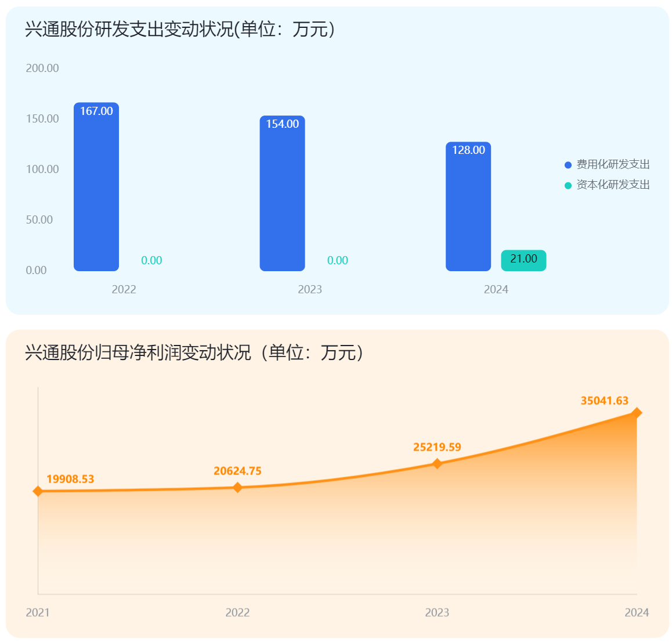
Task: Select the blue 167.00 bar for 2022
Action: pos(96,186)
